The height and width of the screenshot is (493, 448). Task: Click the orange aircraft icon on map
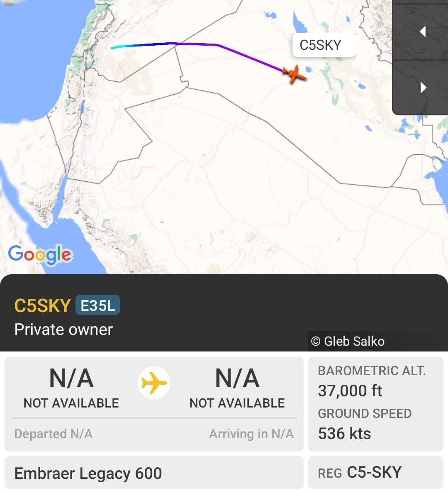click(294, 74)
